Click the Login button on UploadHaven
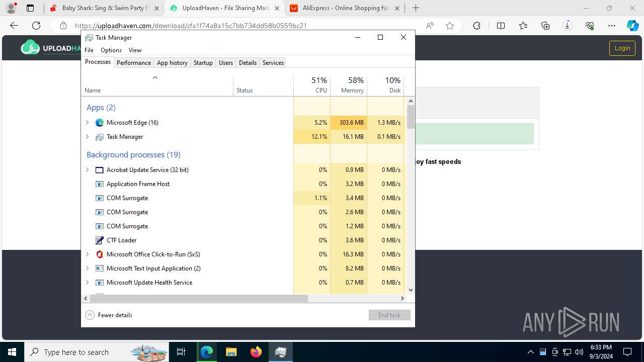 tap(622, 48)
